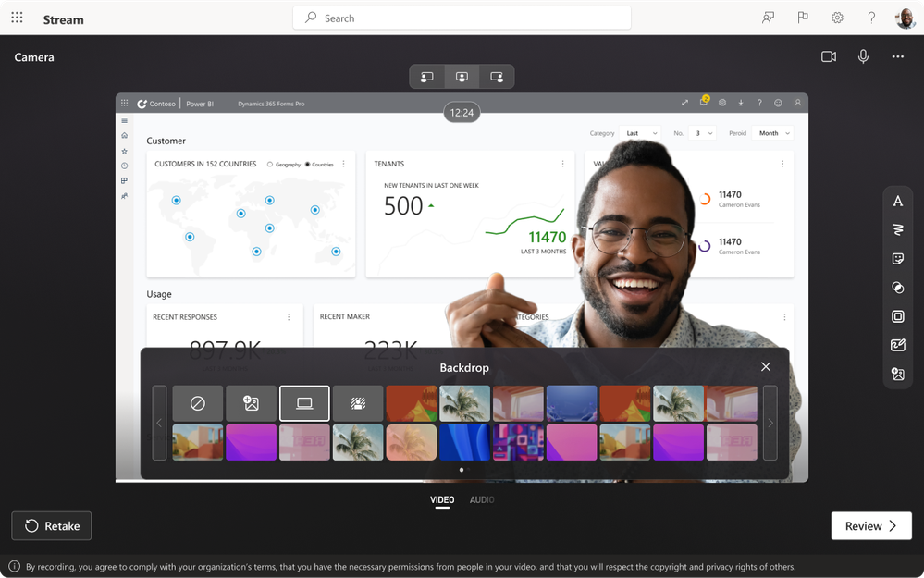924x578 pixels.
Task: Click the favorites star in dashboard sidebar
Action: [124, 151]
